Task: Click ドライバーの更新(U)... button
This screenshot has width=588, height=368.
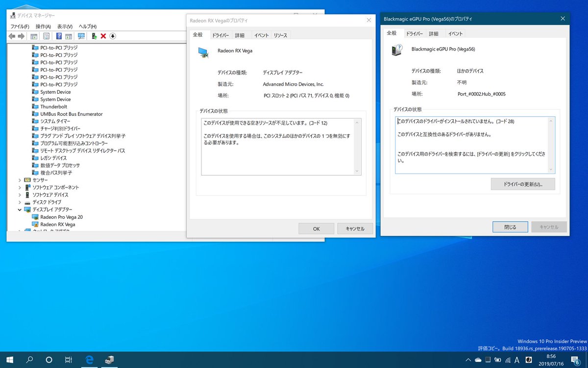Action: tap(523, 184)
